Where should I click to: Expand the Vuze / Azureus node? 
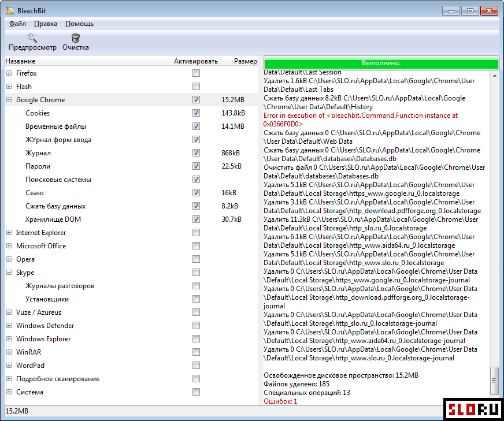tap(9, 312)
